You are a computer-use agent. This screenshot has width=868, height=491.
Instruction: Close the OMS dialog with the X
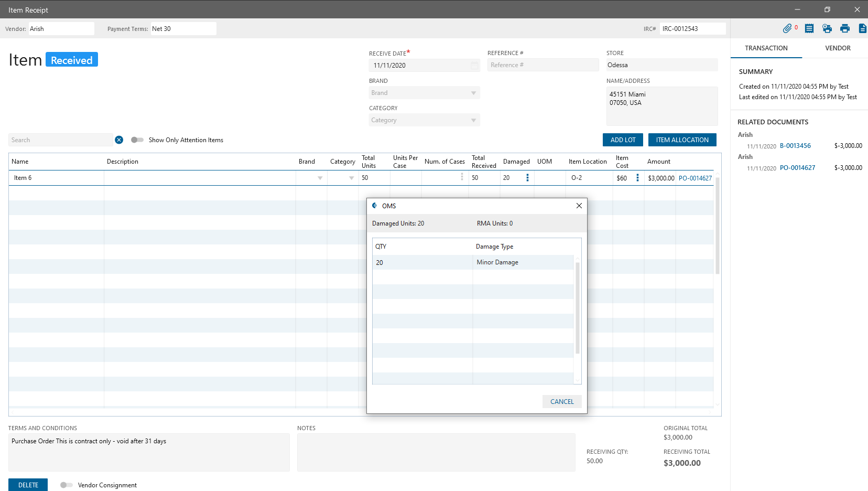(x=579, y=206)
